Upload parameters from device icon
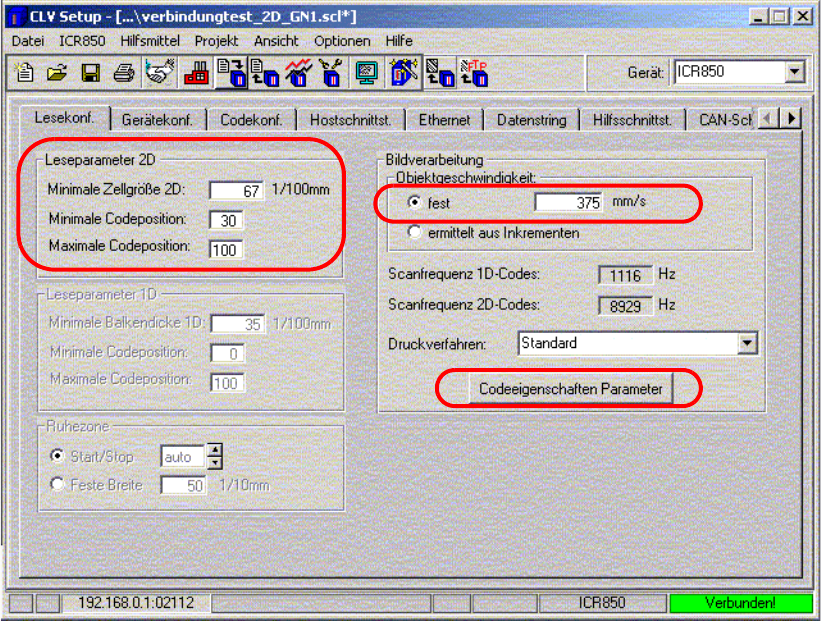This screenshot has width=821, height=621. [x=264, y=72]
